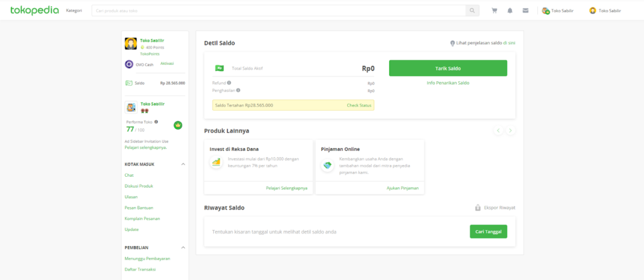Click the Cari Tanggal button

[x=488, y=232]
